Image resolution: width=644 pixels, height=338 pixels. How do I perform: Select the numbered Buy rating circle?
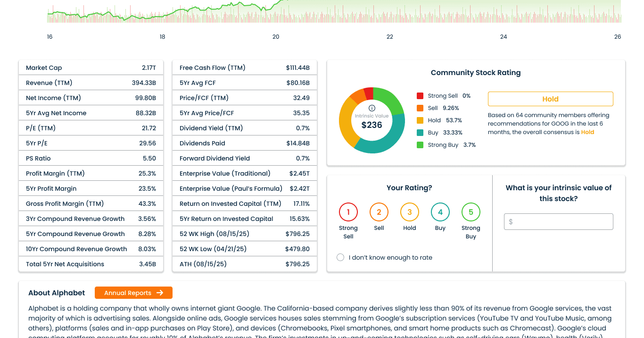(440, 212)
